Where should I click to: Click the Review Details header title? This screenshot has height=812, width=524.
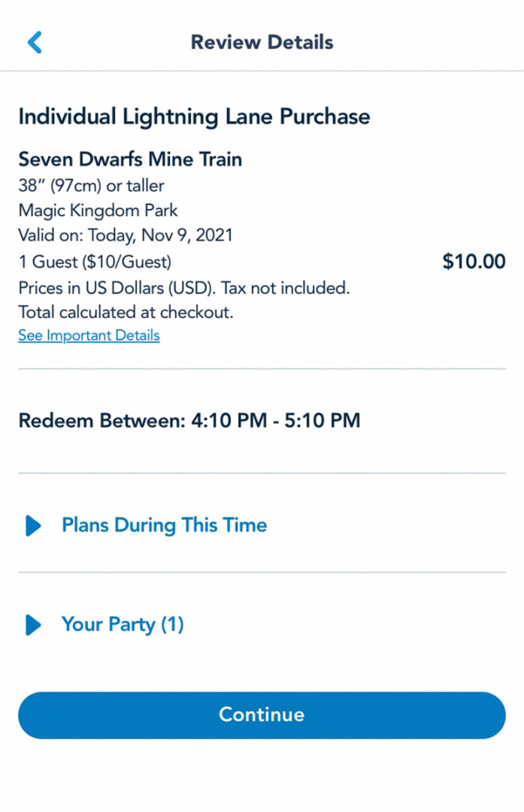click(x=262, y=42)
